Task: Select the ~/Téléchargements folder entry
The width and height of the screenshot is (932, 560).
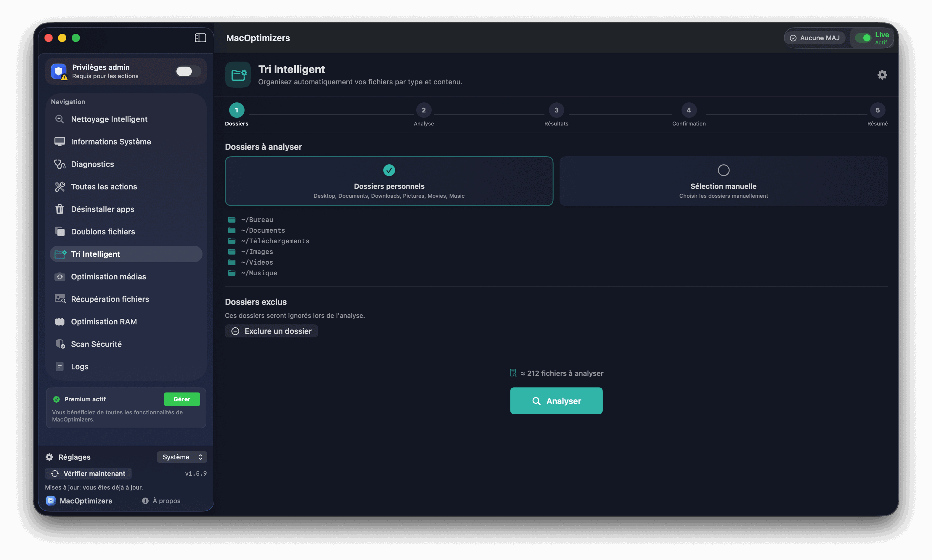Action: (x=275, y=241)
